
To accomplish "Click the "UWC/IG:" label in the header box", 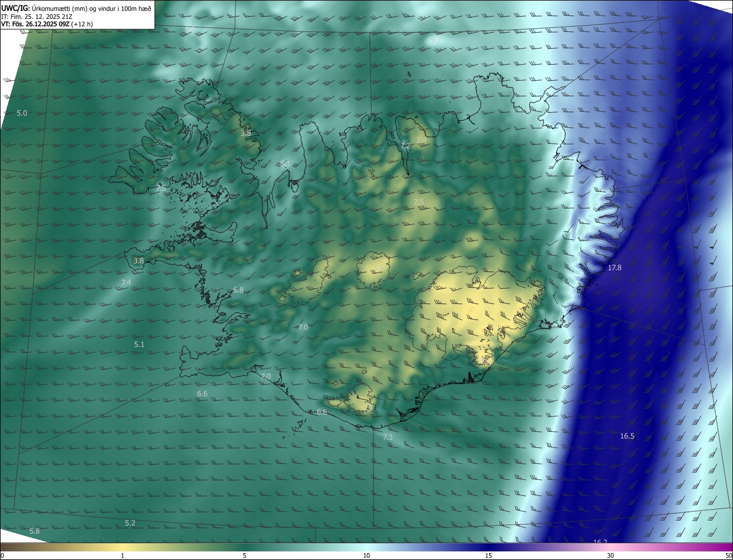I will coord(15,9).
